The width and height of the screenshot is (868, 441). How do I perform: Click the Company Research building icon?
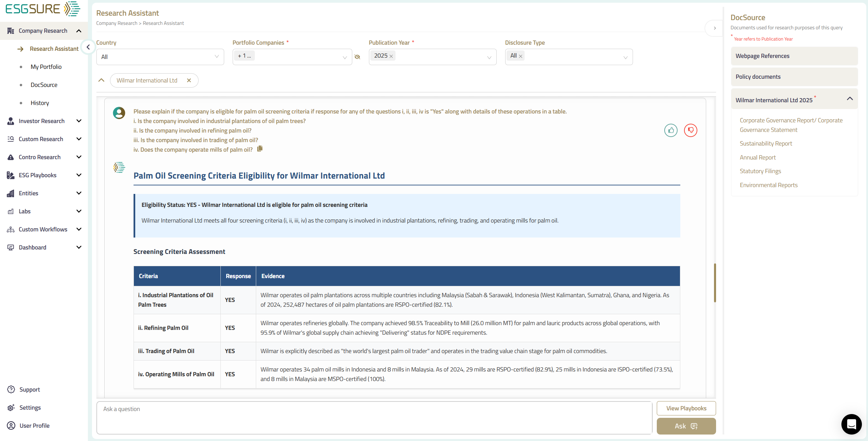[x=11, y=31]
